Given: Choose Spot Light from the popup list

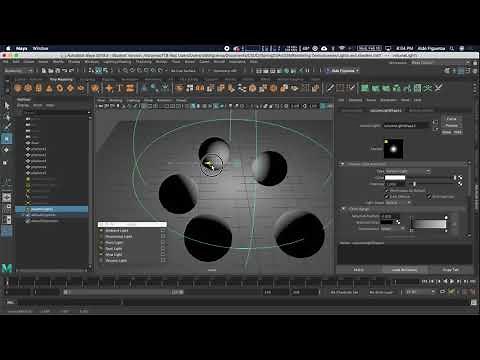Looking at the screenshot, I should pos(114,249).
